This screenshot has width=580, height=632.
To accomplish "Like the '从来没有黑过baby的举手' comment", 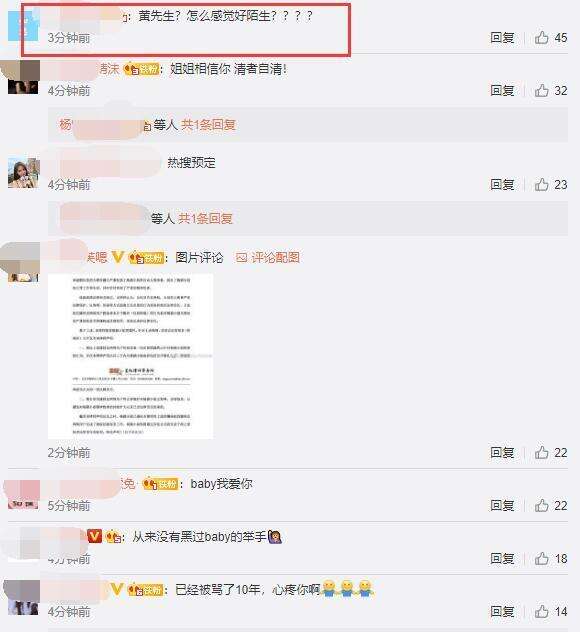I will click(x=541, y=558).
